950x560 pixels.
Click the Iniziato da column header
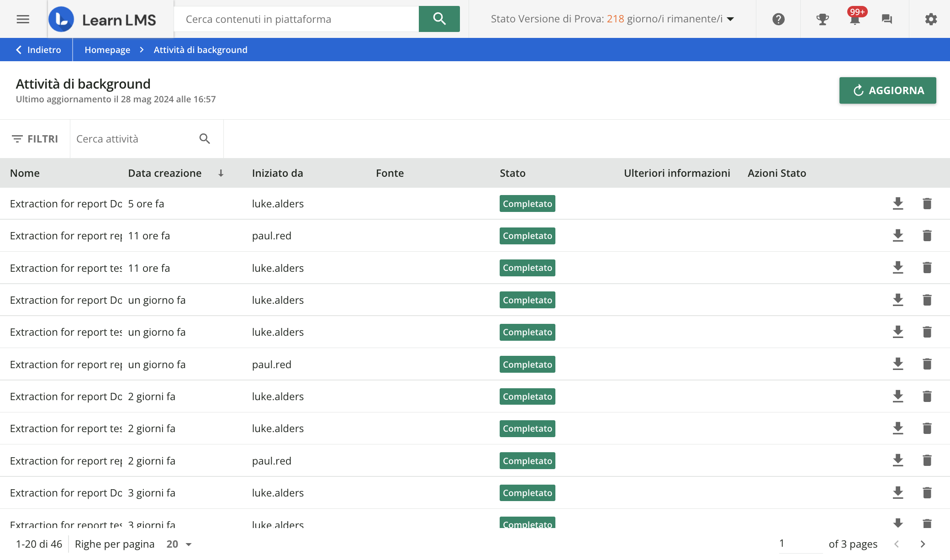click(277, 173)
